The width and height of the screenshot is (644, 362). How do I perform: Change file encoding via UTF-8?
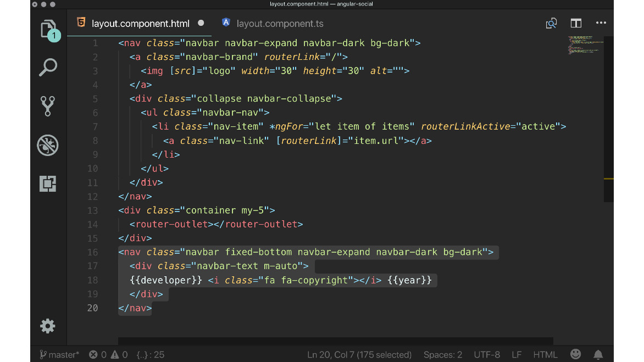pyautogui.click(x=487, y=355)
